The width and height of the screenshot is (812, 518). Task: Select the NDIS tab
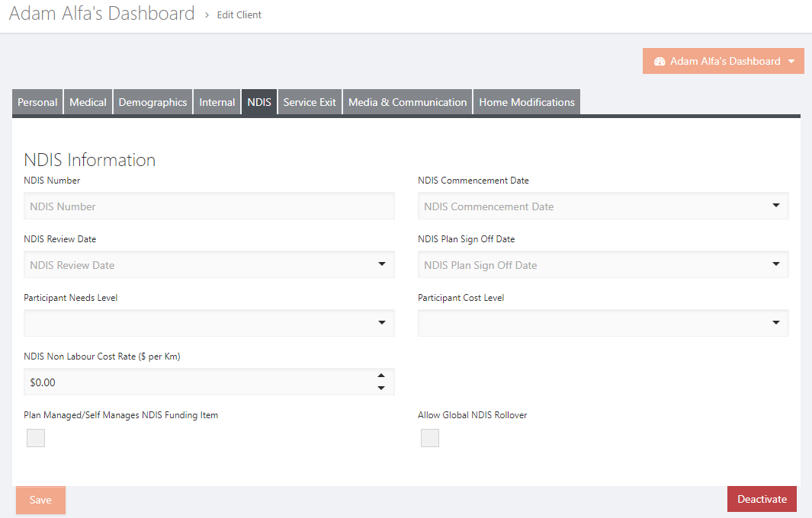pyautogui.click(x=259, y=102)
